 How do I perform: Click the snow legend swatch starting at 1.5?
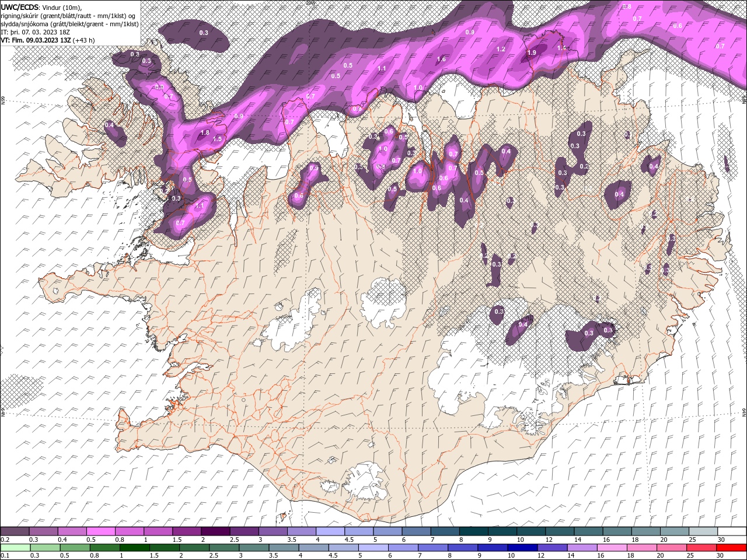coord(186,531)
